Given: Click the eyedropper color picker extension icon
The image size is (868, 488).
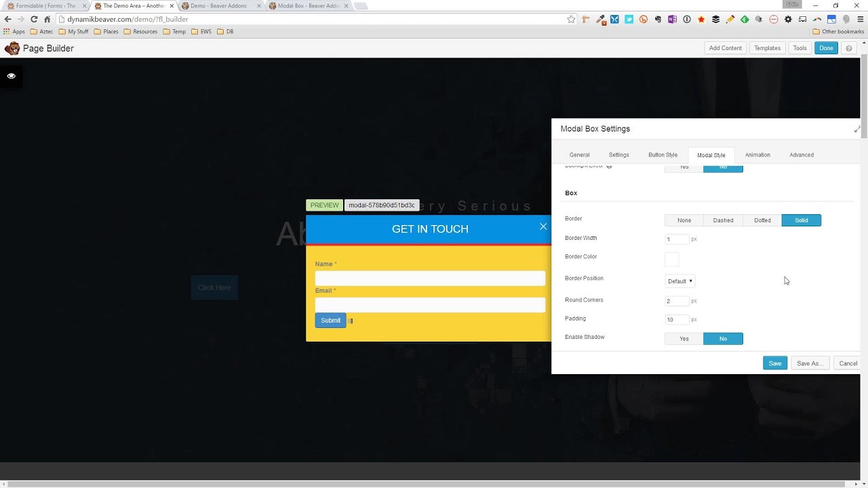Looking at the screenshot, I should (600, 20).
